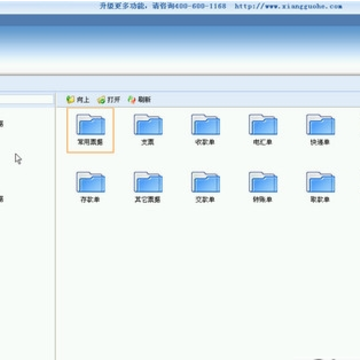Open the 支票 folder
Screen dimensions: 360x360
coord(148,130)
